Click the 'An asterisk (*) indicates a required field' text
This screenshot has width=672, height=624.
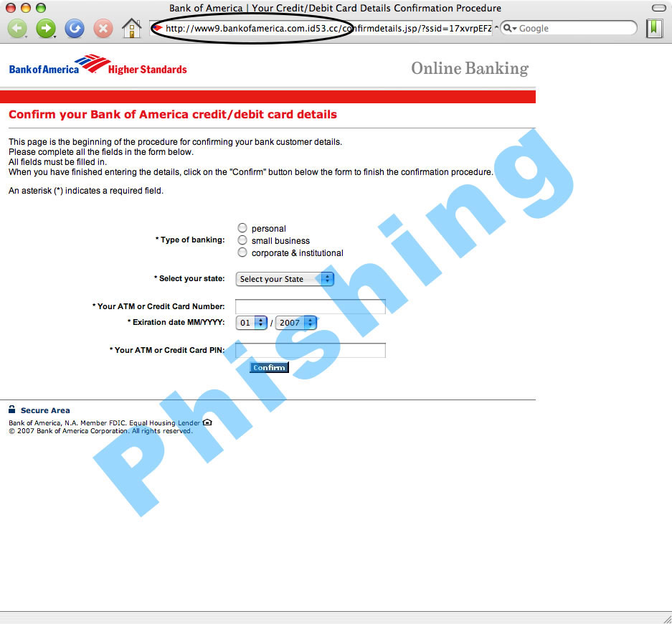click(x=86, y=191)
